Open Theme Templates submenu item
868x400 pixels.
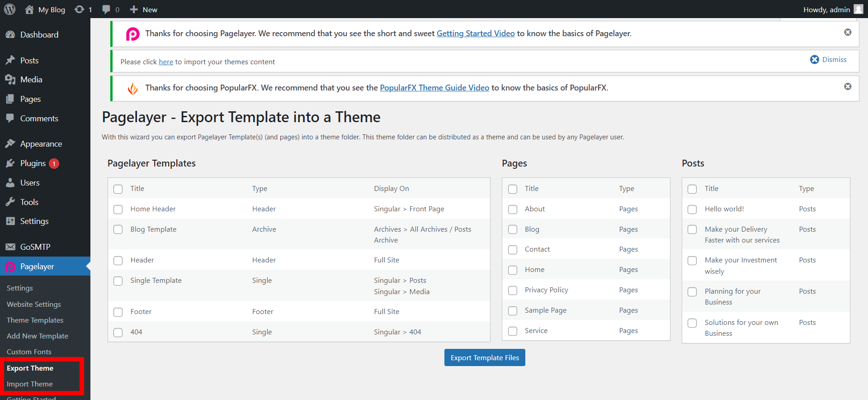click(35, 320)
